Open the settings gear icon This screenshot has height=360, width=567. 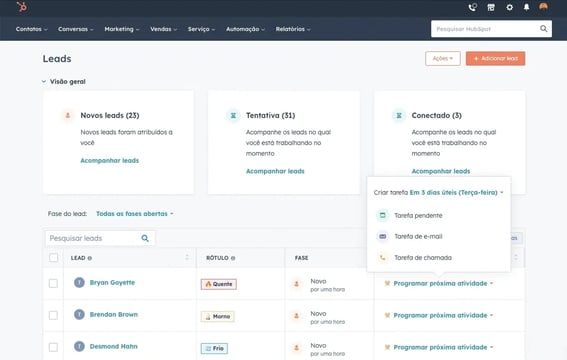click(509, 7)
